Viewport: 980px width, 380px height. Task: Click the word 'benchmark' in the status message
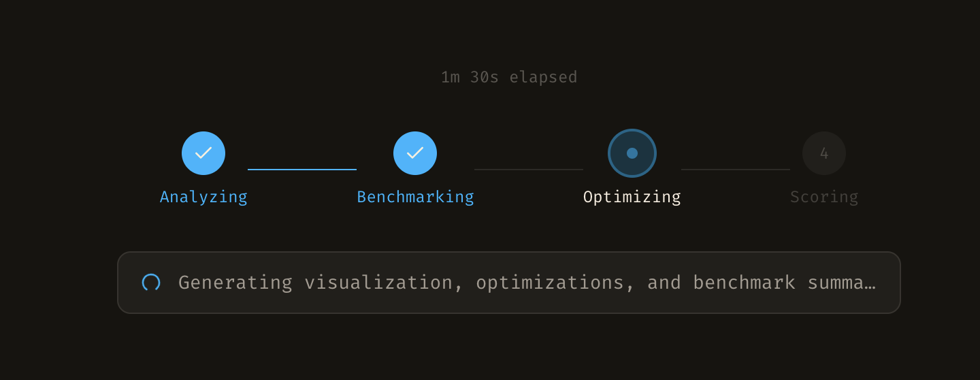pos(745,283)
